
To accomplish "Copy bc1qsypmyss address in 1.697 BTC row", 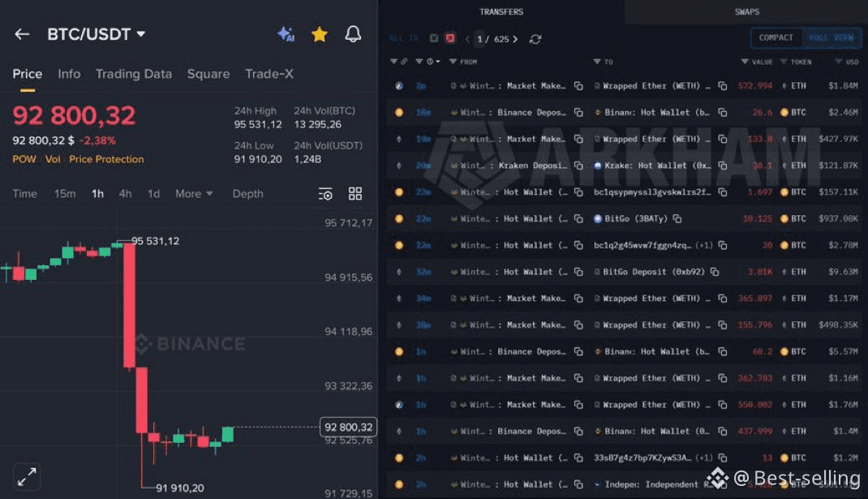I will (723, 192).
